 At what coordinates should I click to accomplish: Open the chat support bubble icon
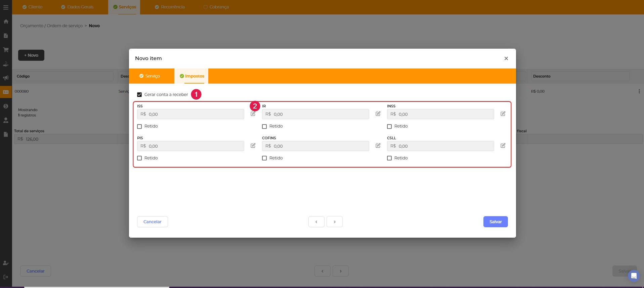634,276
